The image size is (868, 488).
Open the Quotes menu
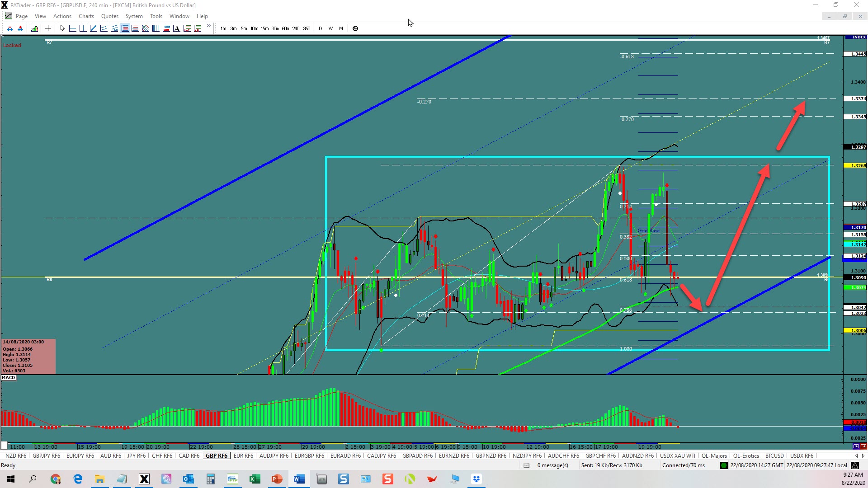[110, 16]
